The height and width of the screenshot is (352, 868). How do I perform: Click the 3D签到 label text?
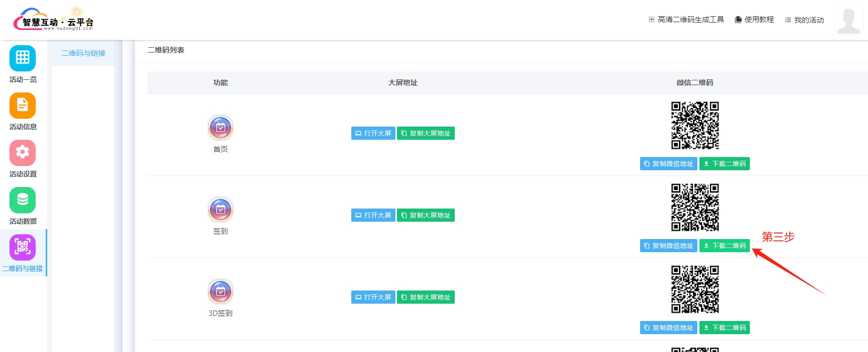[x=221, y=313]
